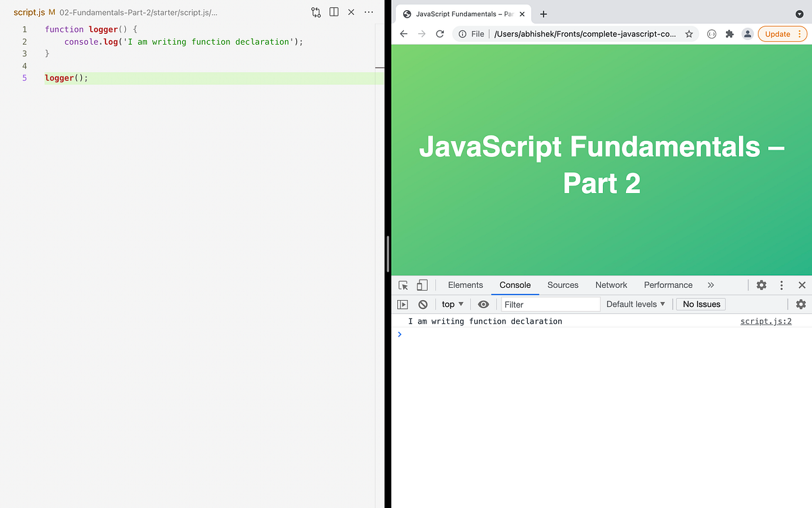The height and width of the screenshot is (508, 812).
Task: Open DevTools settings with the gear icon
Action: tap(761, 285)
